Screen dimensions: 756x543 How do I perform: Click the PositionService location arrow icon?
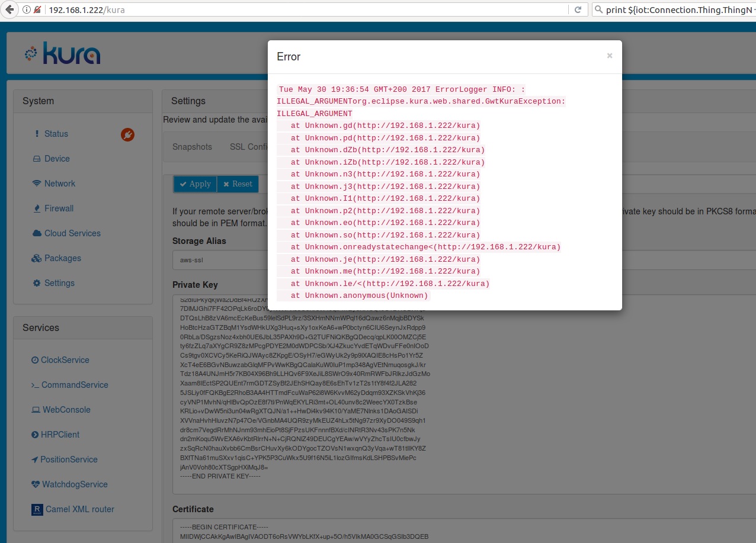[x=35, y=460]
